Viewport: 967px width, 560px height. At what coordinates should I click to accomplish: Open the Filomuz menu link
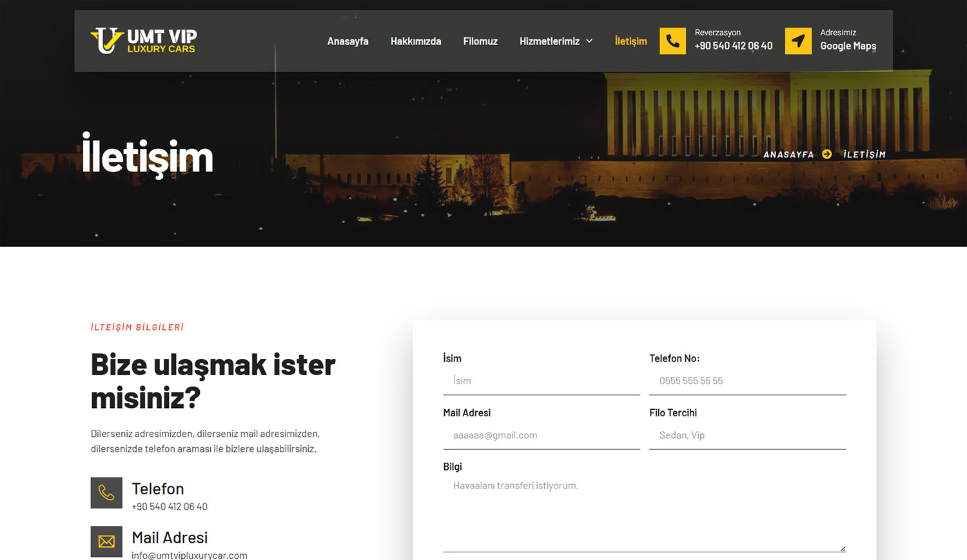point(480,41)
